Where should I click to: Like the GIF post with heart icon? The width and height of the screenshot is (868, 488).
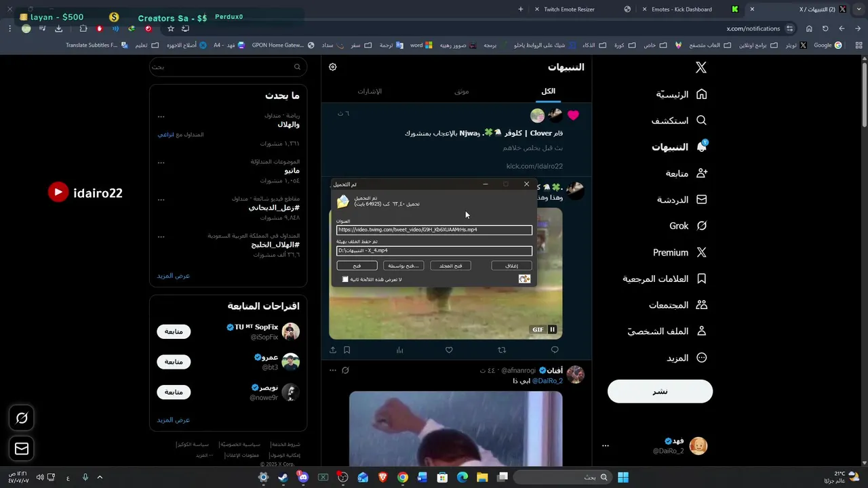click(x=449, y=350)
